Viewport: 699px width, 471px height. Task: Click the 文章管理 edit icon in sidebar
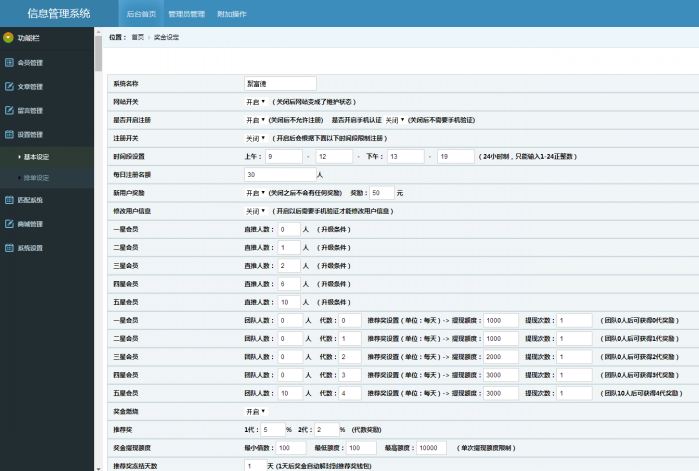[9, 87]
